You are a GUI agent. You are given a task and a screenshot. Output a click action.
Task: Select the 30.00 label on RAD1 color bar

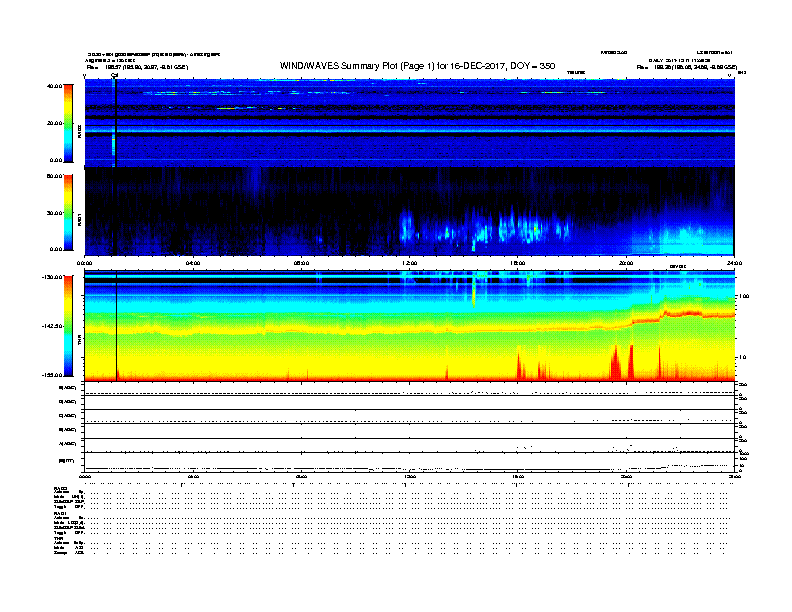click(54, 213)
